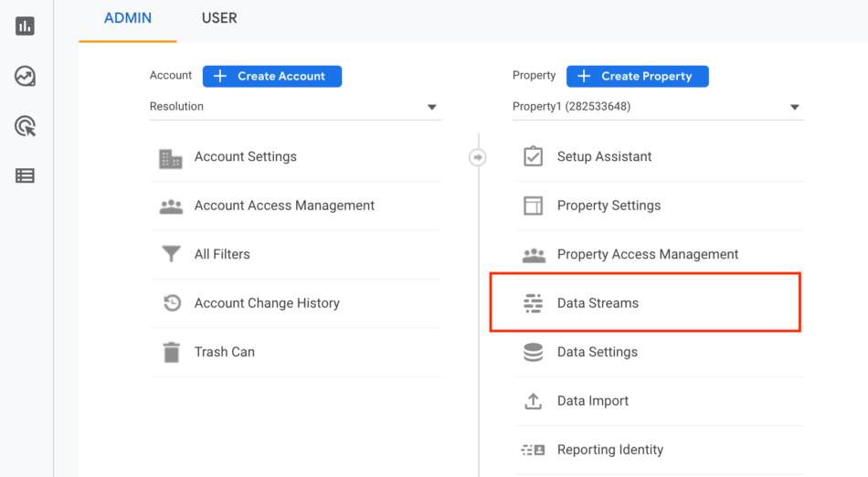Open Reports from the bar chart sidebar icon
Image resolution: width=868 pixels, height=477 pixels.
point(25,26)
